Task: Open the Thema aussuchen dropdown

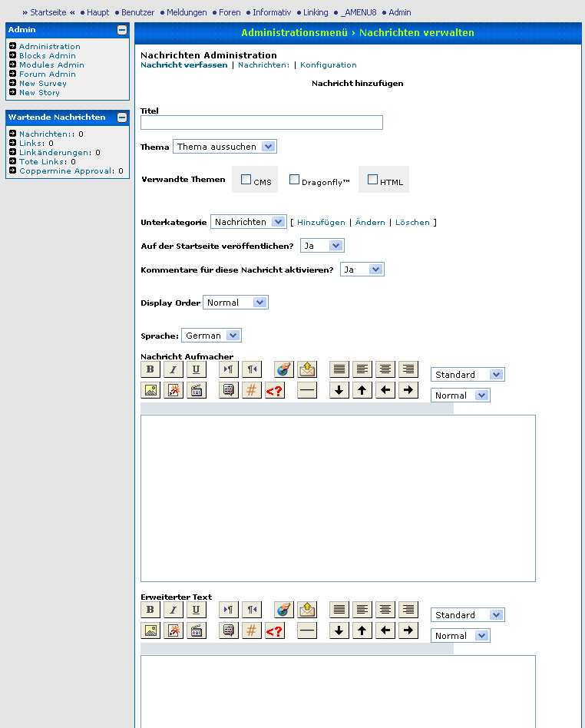Action: 225,147
